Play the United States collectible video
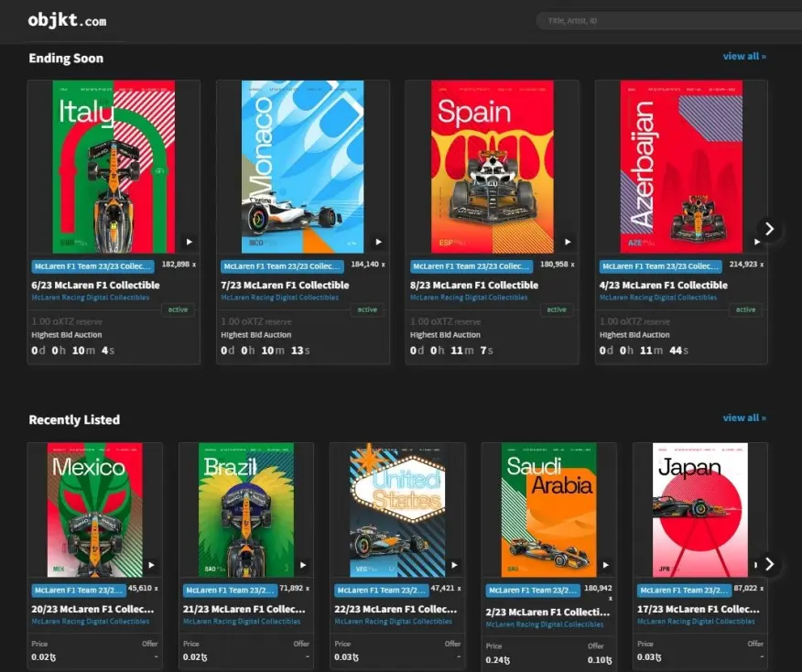Screen dimensions: 802x672 (x=454, y=565)
